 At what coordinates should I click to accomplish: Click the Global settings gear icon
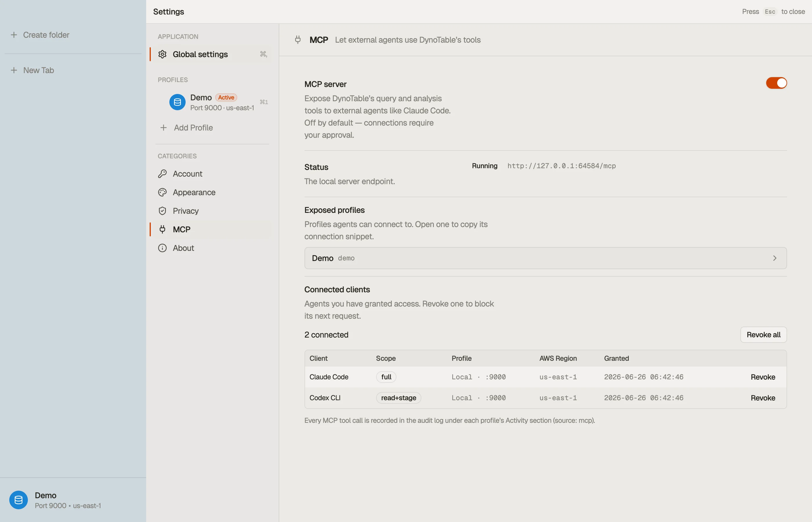[162, 54]
